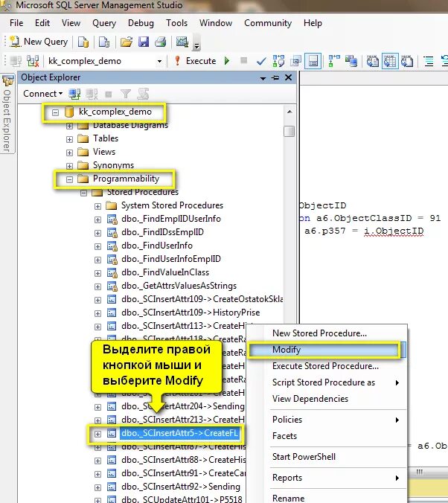The image size is (448, 503).
Task: Click the Change Connection icon
Action: point(33,60)
